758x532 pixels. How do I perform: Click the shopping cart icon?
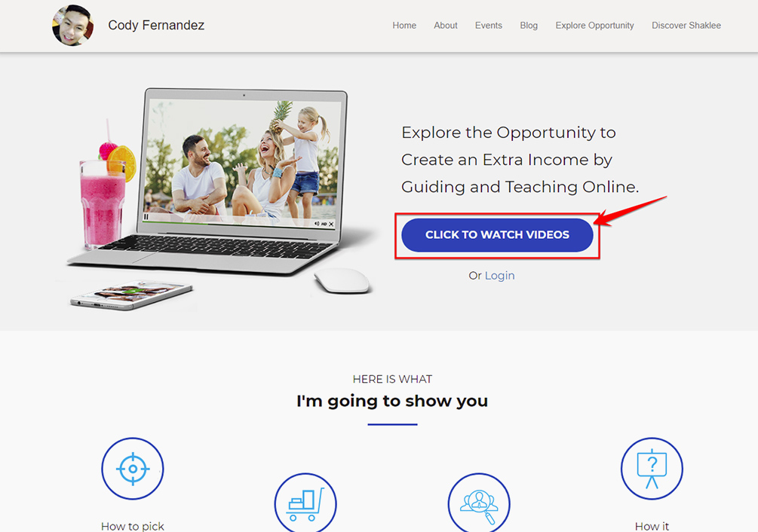[305, 503]
